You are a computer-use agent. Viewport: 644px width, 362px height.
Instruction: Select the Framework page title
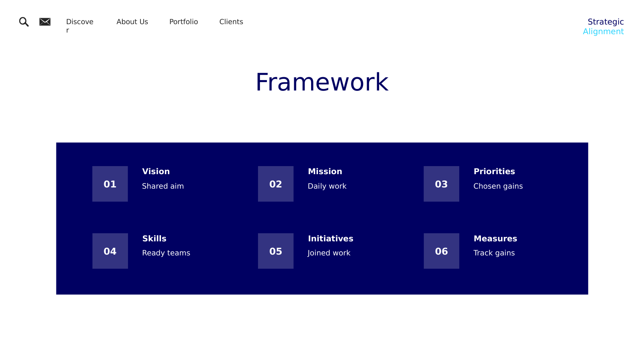click(322, 82)
